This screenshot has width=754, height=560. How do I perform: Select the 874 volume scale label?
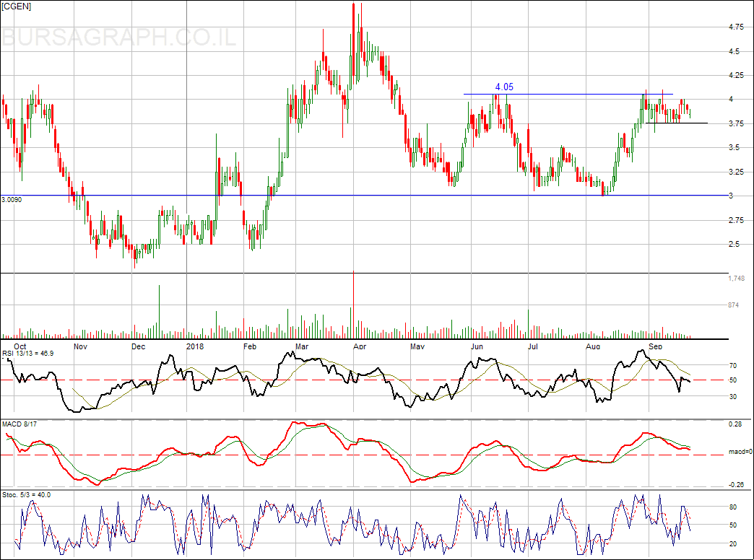pyautogui.click(x=733, y=305)
